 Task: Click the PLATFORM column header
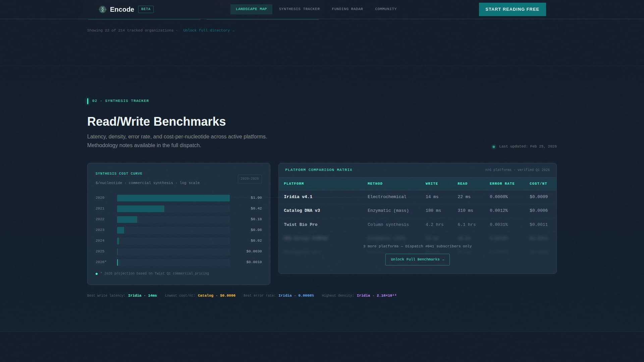[294, 184]
